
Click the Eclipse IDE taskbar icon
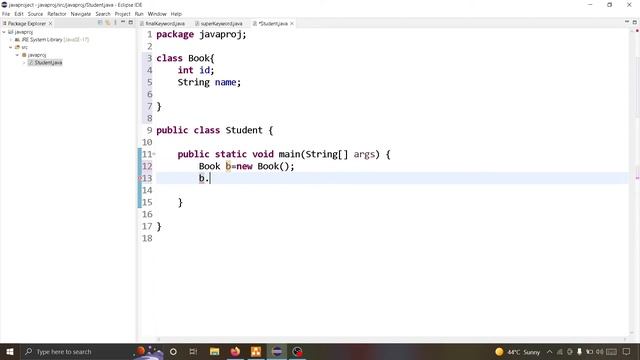pyautogui.click(x=277, y=351)
